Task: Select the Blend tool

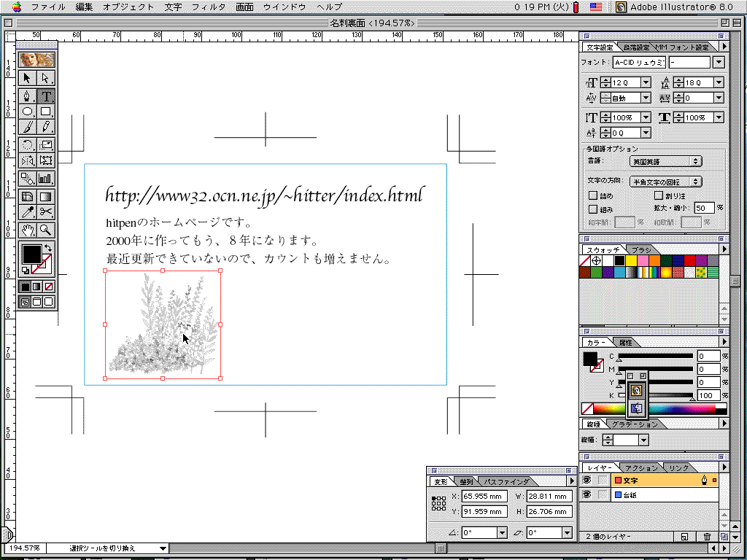Action: [x=28, y=179]
